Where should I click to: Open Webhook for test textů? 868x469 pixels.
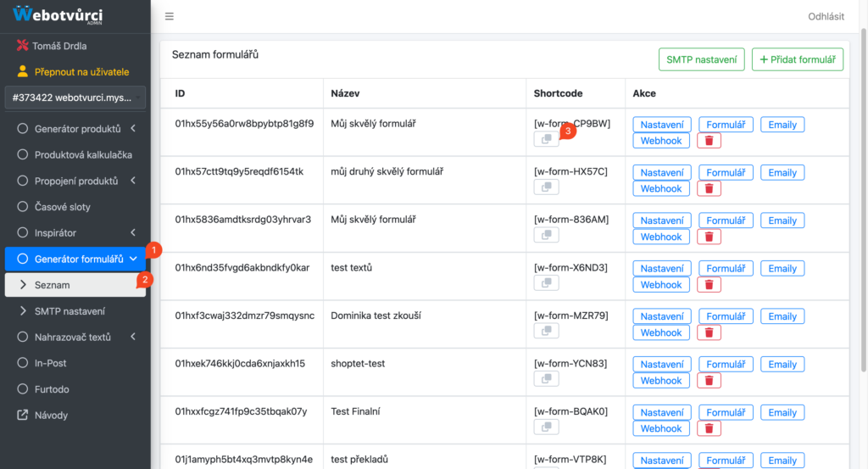pos(661,285)
